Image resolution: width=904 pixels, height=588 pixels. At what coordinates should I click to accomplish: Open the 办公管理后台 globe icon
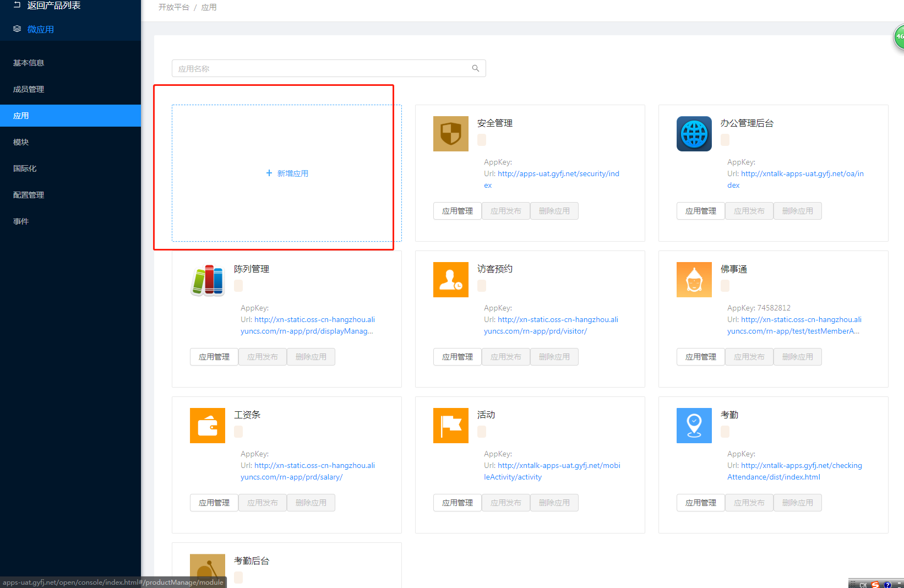[x=694, y=134]
